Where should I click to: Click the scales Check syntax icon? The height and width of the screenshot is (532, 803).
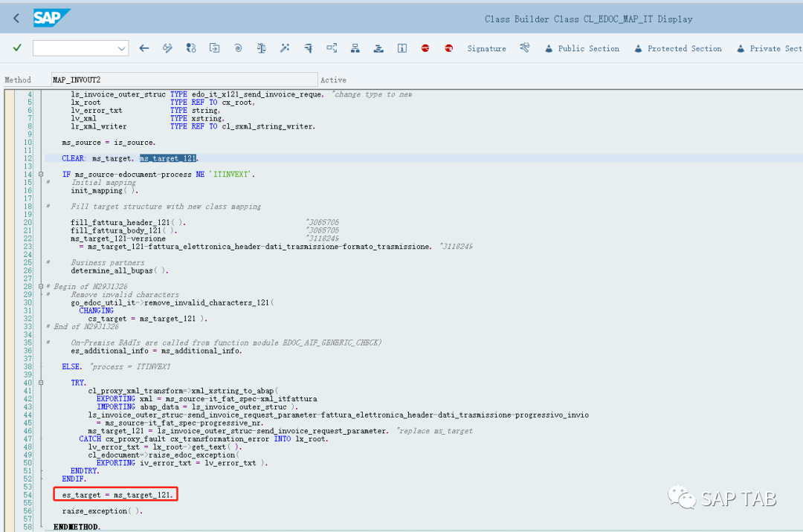tap(262, 48)
